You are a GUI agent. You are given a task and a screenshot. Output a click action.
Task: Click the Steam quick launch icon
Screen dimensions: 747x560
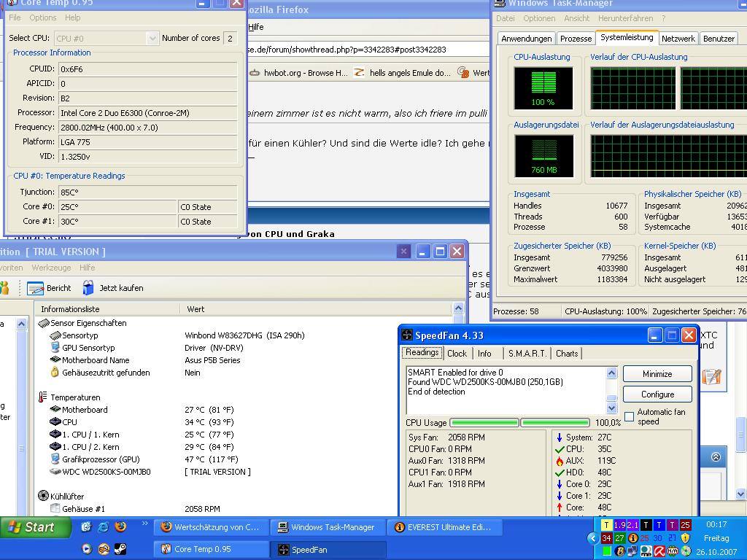(x=120, y=549)
